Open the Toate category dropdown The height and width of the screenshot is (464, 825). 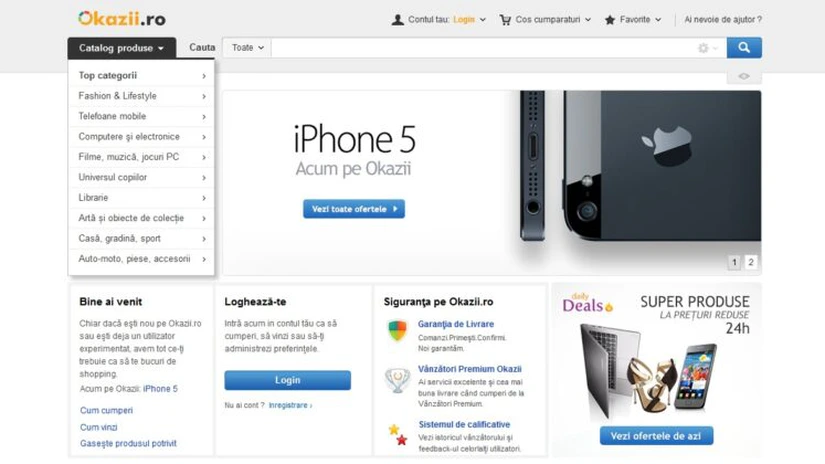click(247, 48)
